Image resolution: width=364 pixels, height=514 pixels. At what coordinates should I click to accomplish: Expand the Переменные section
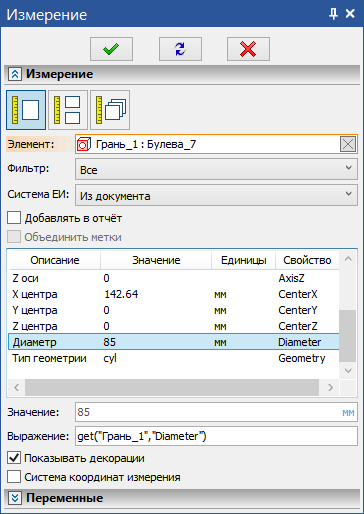[15, 498]
